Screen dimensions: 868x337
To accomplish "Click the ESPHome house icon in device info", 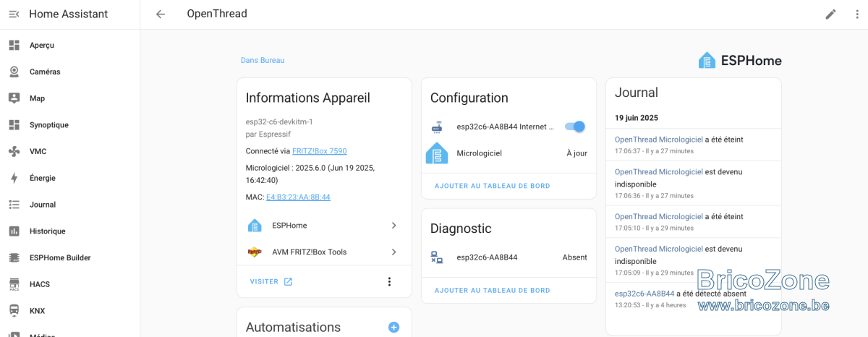I will pos(255,226).
